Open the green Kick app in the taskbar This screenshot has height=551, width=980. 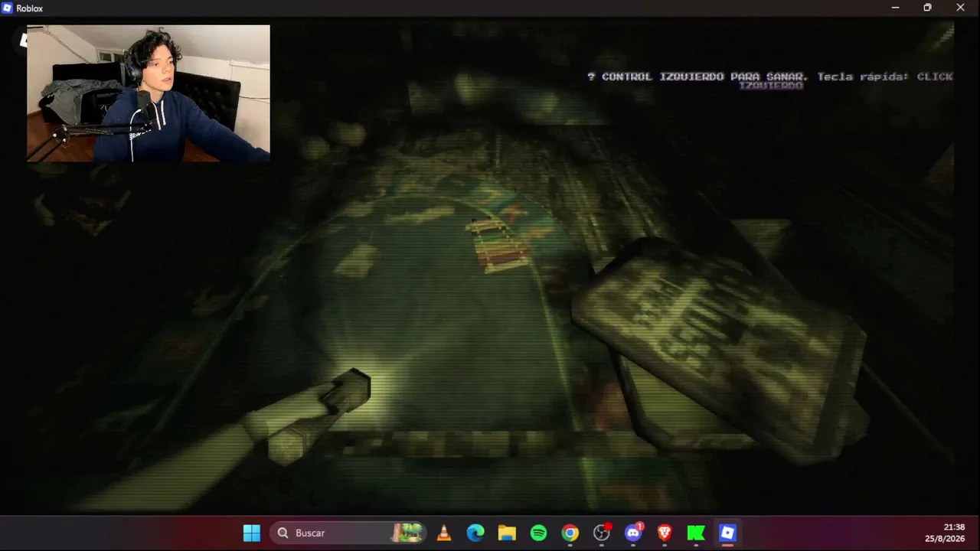(696, 533)
